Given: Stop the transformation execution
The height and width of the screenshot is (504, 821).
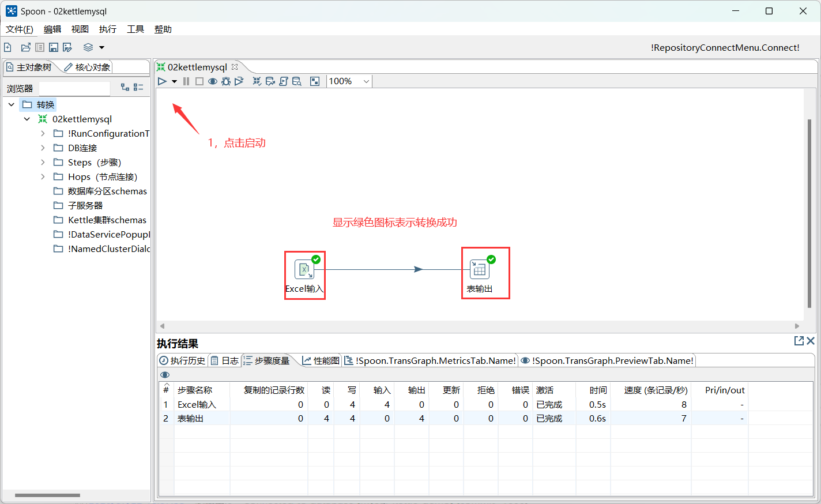Looking at the screenshot, I should (x=198, y=81).
